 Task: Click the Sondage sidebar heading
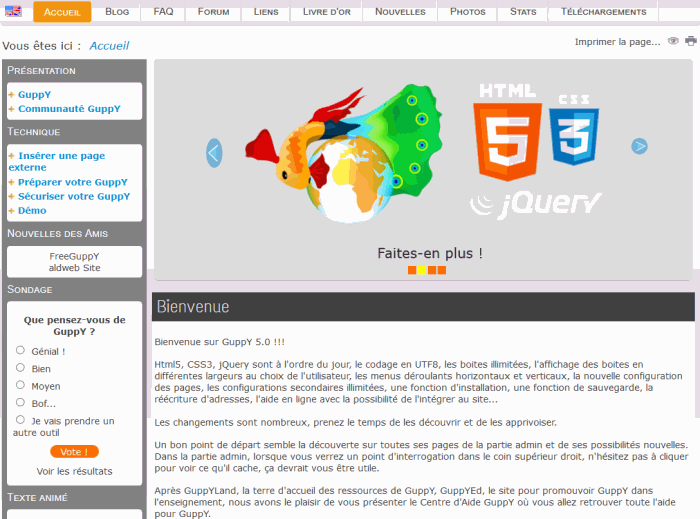tap(29, 289)
